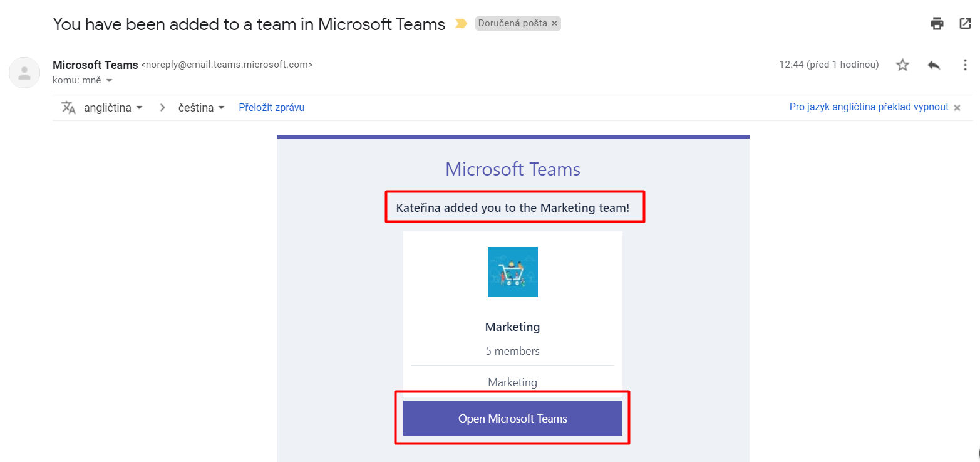Open the email in a new window
This screenshot has width=980, height=462.
coord(965,24)
